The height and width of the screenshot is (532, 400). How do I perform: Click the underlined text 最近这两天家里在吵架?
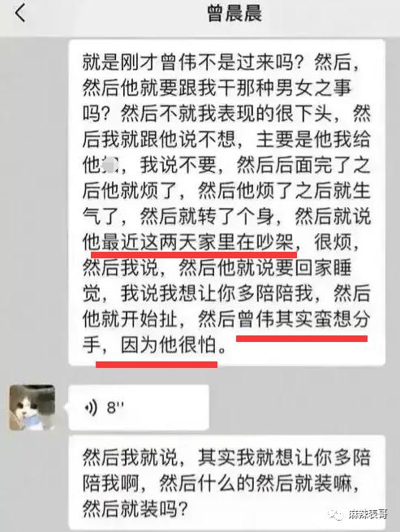198,242
